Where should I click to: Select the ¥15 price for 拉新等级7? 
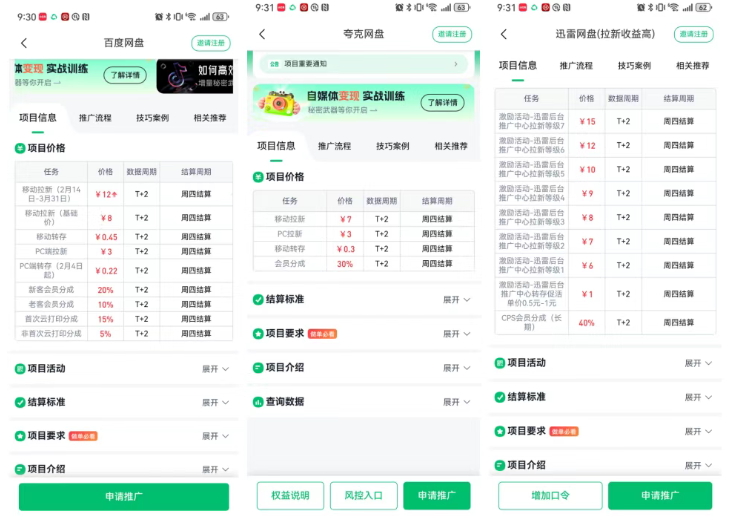[587, 122]
